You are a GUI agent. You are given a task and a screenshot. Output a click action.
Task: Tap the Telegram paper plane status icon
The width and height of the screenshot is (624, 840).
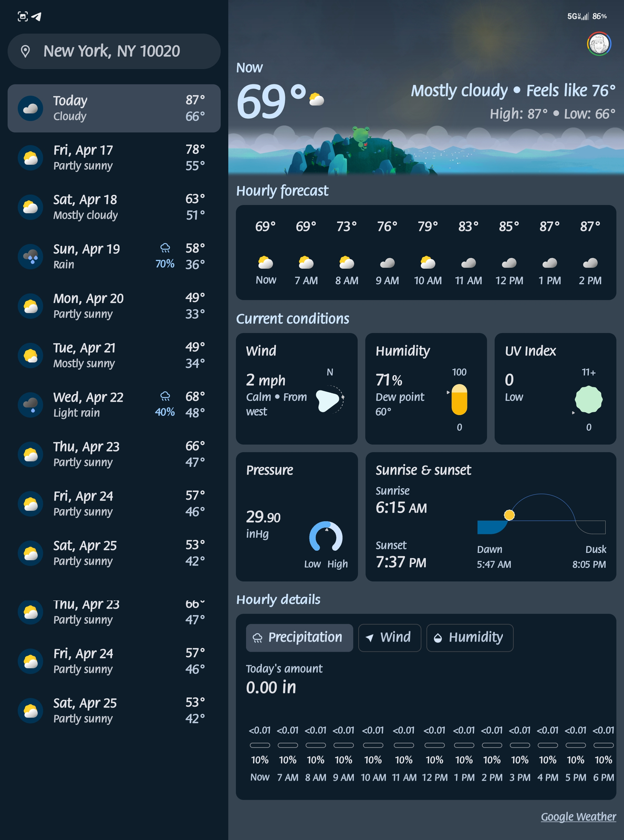36,16
